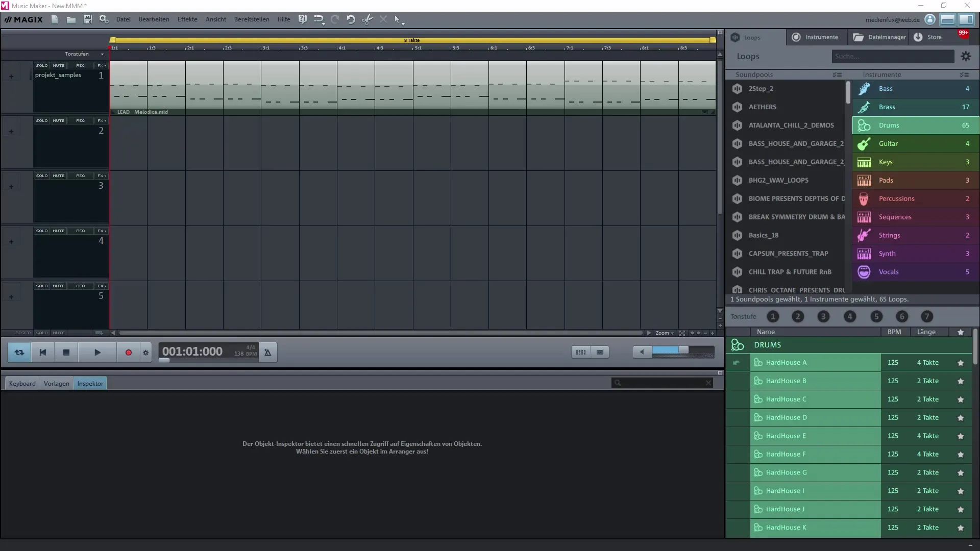This screenshot has width=980, height=551.
Task: Open the Zoom dropdown in arranger
Action: click(x=665, y=333)
